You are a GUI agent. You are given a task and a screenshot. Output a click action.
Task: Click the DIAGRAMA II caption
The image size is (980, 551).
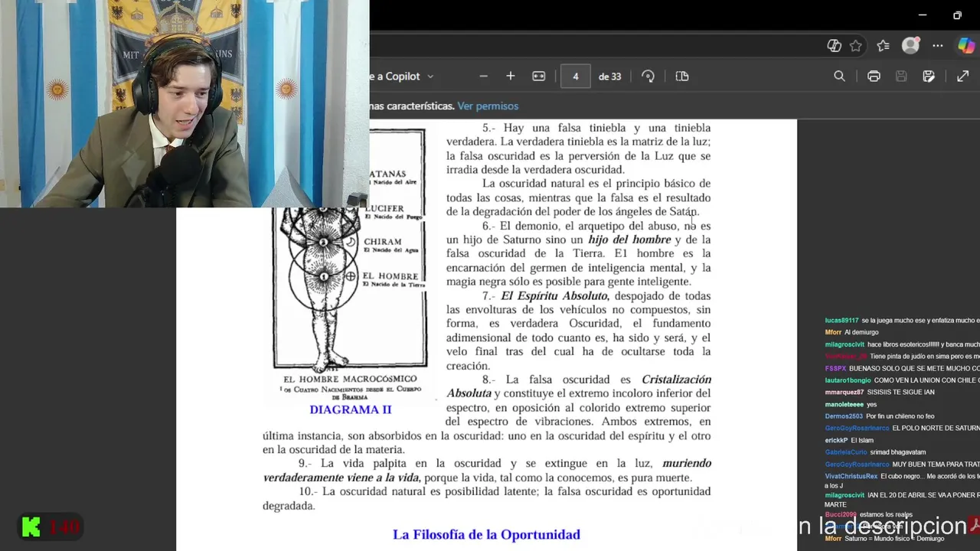[351, 409]
